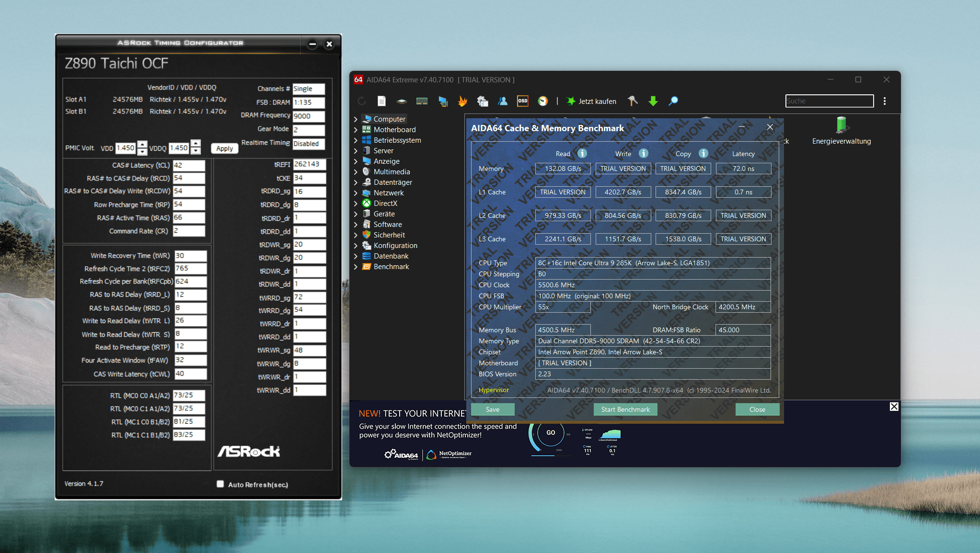Click the hammer tool icon in toolbar

pyautogui.click(x=633, y=101)
